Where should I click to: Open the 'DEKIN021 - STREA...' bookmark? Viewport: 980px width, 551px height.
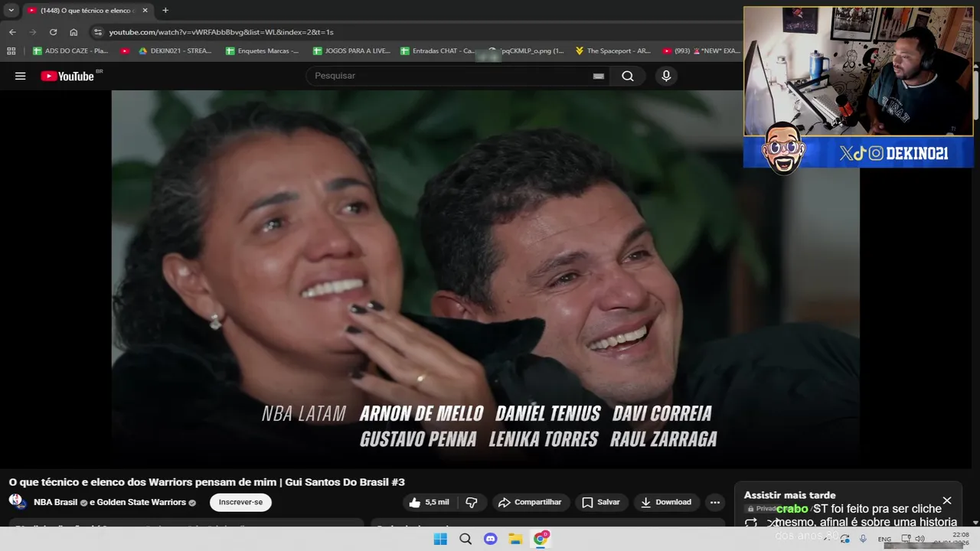pyautogui.click(x=175, y=51)
